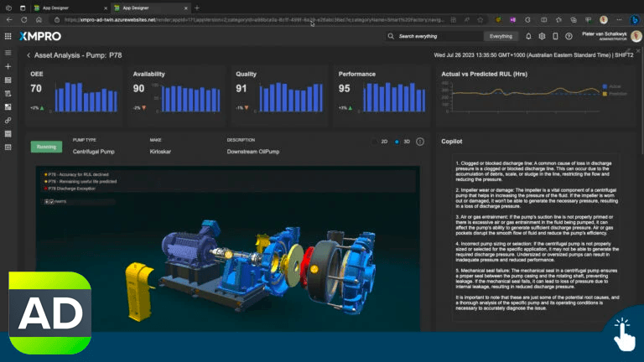The height and width of the screenshot is (362, 644).
Task: Select the 2D view radio button
Action: pyautogui.click(x=375, y=142)
